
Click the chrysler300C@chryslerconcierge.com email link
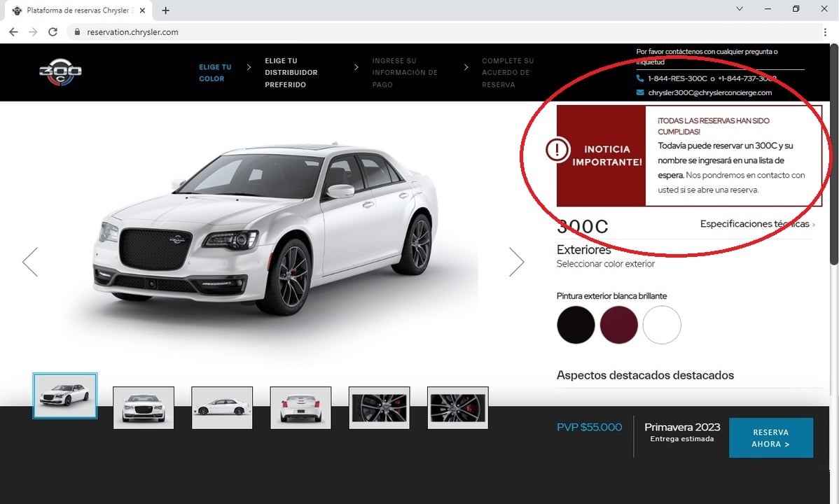tap(710, 92)
